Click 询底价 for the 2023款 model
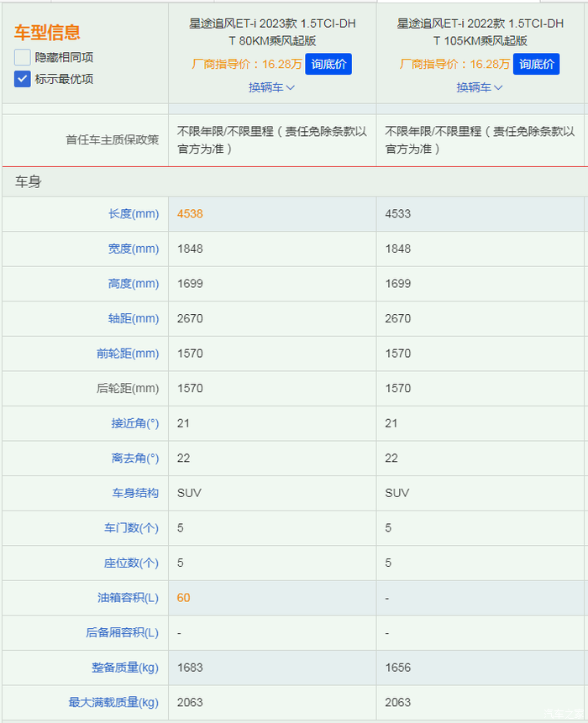This screenshot has width=588, height=723. (x=328, y=64)
